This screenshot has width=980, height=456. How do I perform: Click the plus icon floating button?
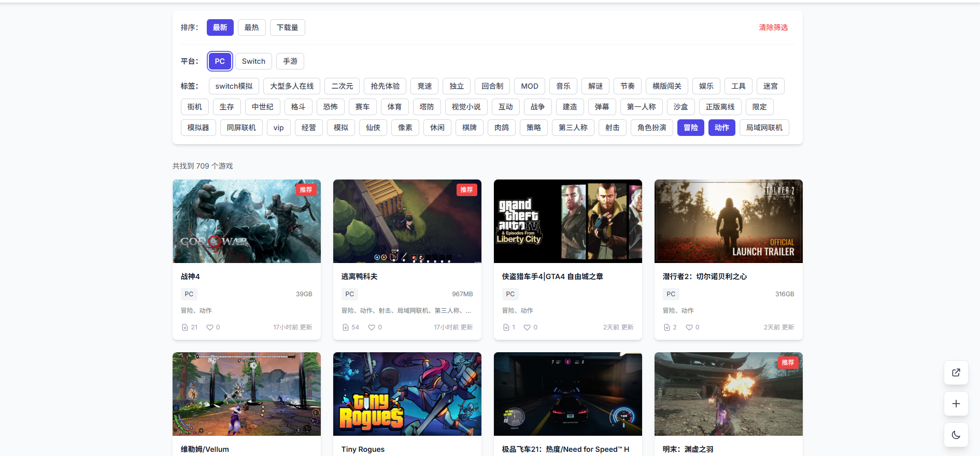pyautogui.click(x=956, y=404)
